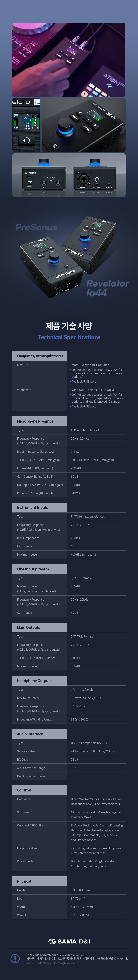Click the Physical section header
Viewport: 138px width, 980px height.
point(24,881)
